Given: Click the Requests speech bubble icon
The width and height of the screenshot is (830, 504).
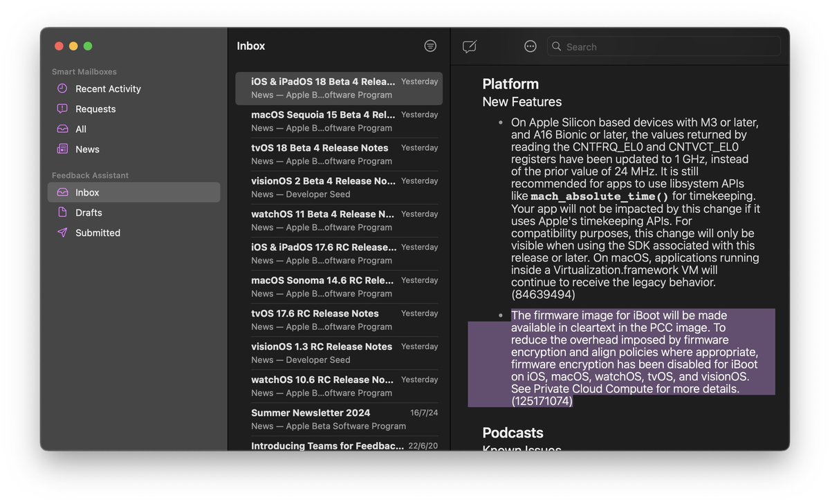Looking at the screenshot, I should (x=62, y=109).
